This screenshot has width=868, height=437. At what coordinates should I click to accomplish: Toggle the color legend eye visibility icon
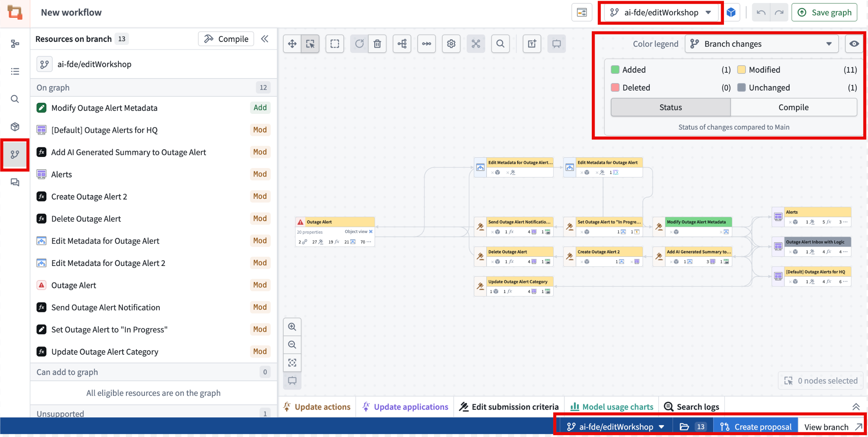854,44
